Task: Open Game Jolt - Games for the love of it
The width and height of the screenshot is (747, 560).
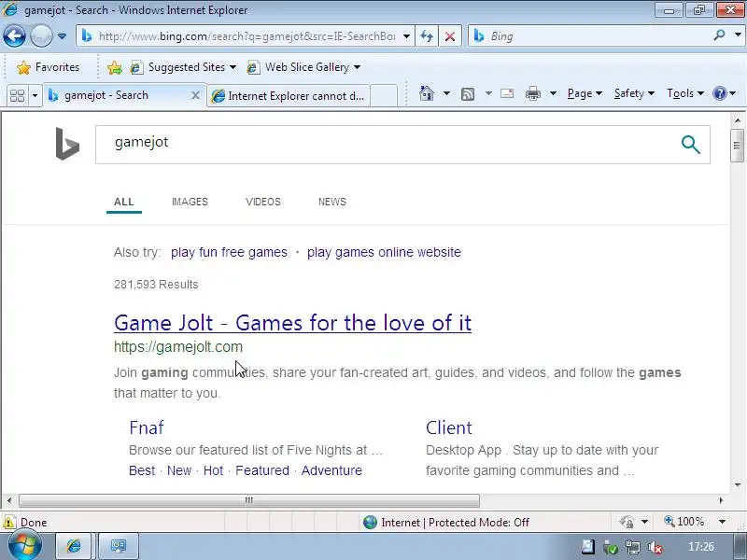Action: [292, 323]
